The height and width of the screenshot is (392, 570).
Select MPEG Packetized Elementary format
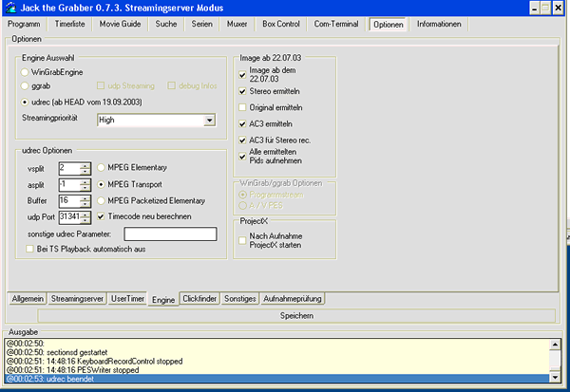tap(101, 201)
